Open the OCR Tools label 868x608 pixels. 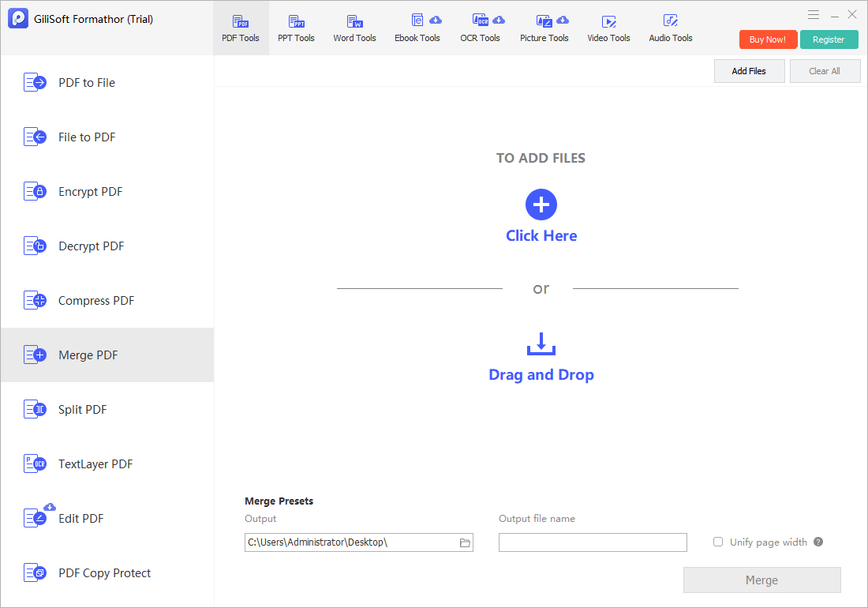[480, 38]
